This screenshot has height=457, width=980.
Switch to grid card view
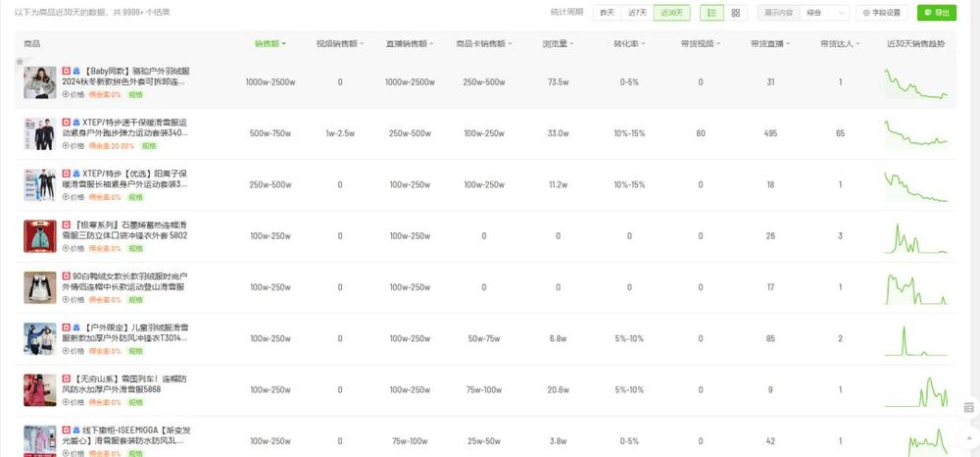pos(736,13)
